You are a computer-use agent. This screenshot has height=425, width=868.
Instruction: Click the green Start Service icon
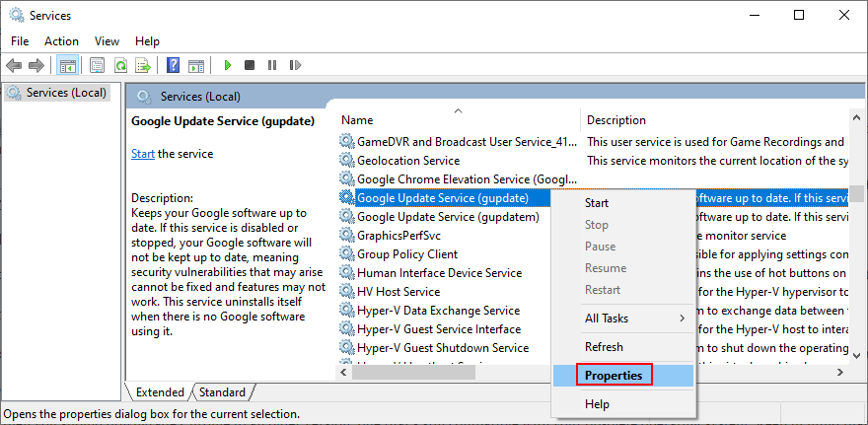coord(228,65)
